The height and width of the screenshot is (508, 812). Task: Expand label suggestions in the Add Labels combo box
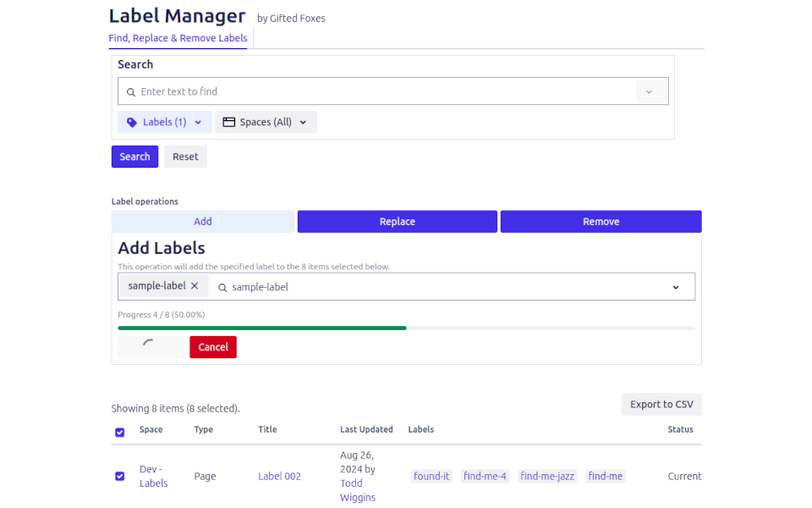point(675,287)
